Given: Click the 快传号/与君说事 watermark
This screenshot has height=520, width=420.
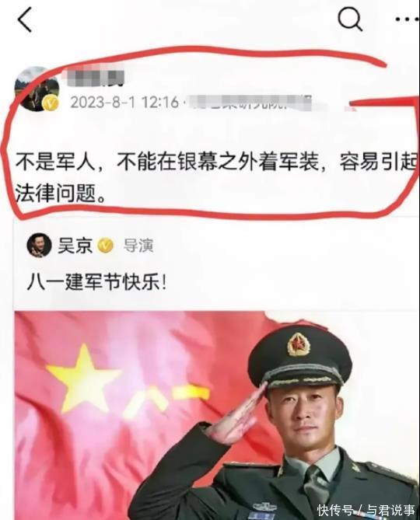Looking at the screenshot, I should 366,510.
